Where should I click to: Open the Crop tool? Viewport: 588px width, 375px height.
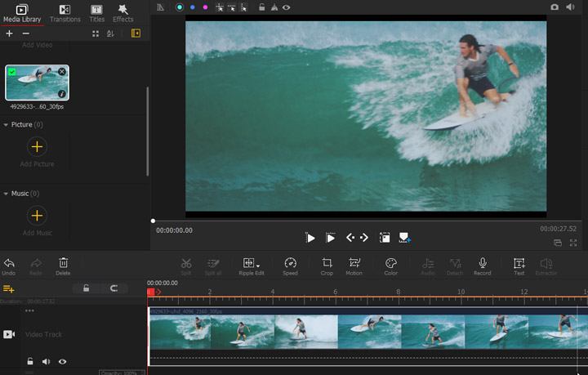pos(327,266)
